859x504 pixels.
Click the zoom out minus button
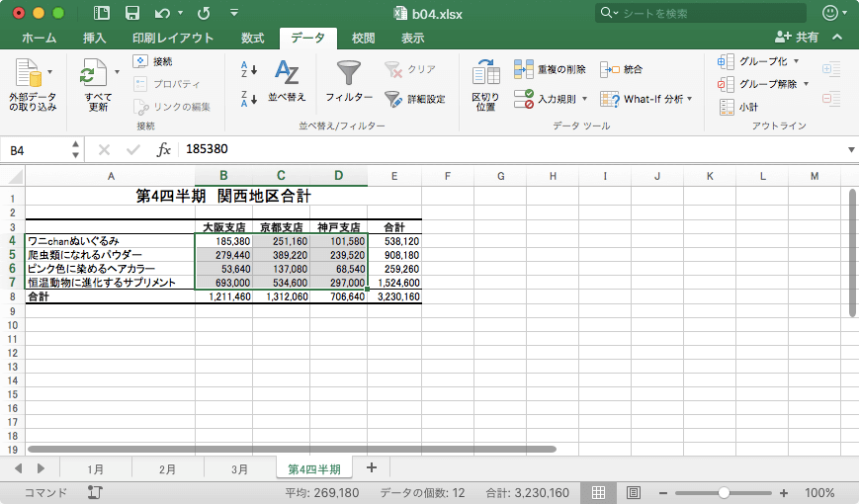click(x=663, y=493)
